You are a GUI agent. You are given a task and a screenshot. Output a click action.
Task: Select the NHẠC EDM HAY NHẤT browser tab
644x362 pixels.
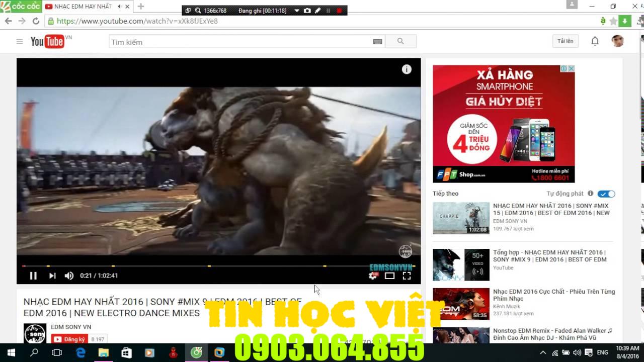coord(80,6)
